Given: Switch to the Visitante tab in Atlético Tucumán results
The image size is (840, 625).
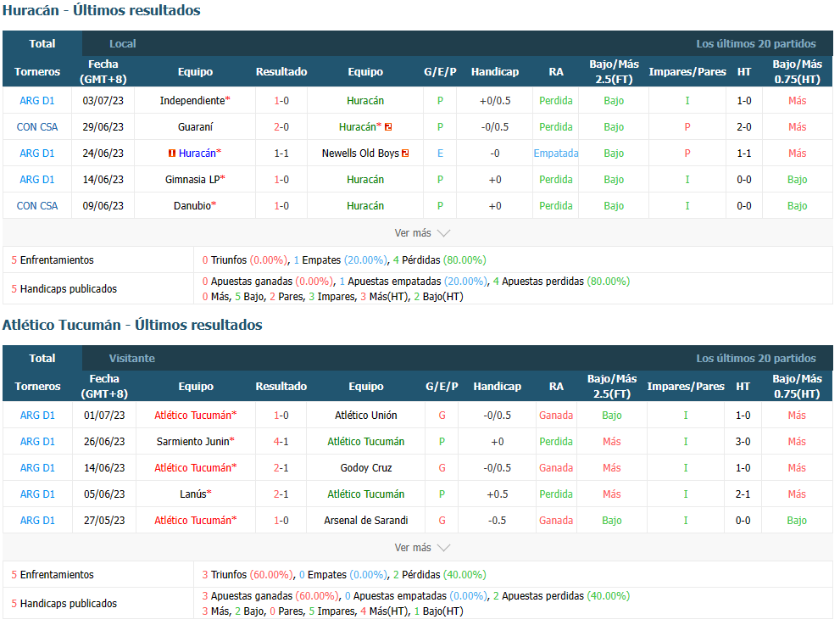Looking at the screenshot, I should [x=131, y=359].
